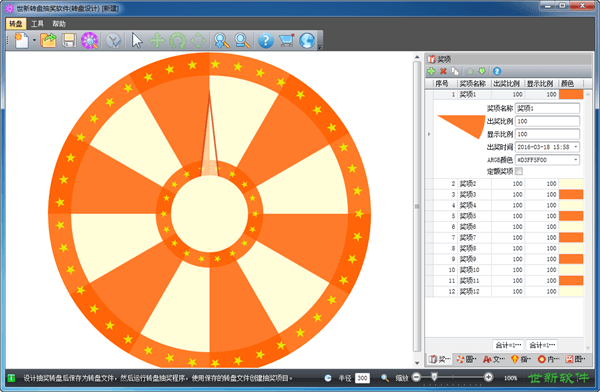The width and height of the screenshot is (600, 392).
Task: Select the arrow pointer tool
Action: click(x=137, y=40)
